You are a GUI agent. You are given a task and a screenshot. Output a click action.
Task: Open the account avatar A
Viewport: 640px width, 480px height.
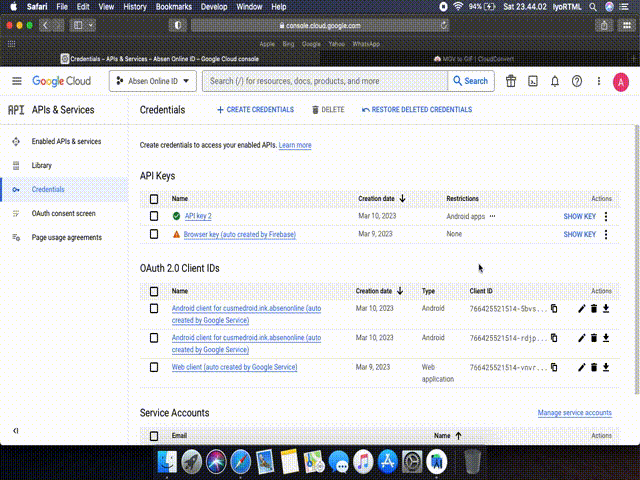(620, 82)
